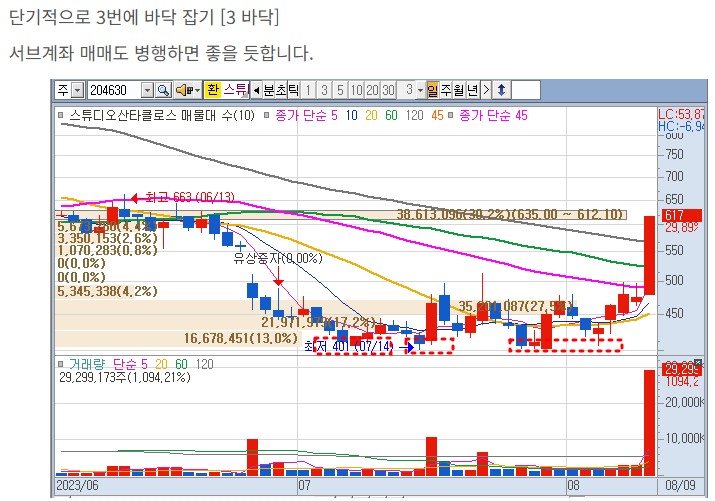
Task: Click the 거래량 단순 5 legend text
Action: click(x=109, y=364)
